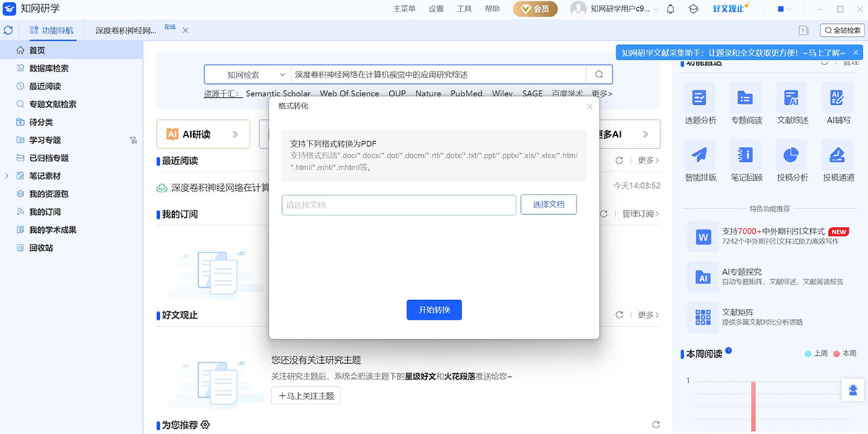Toggle the 本周 legend in 本周阅读 chart
Screen dimensions: 868x434
click(x=844, y=354)
